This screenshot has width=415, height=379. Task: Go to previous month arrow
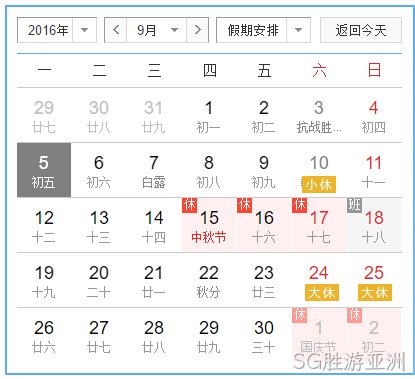coord(116,30)
